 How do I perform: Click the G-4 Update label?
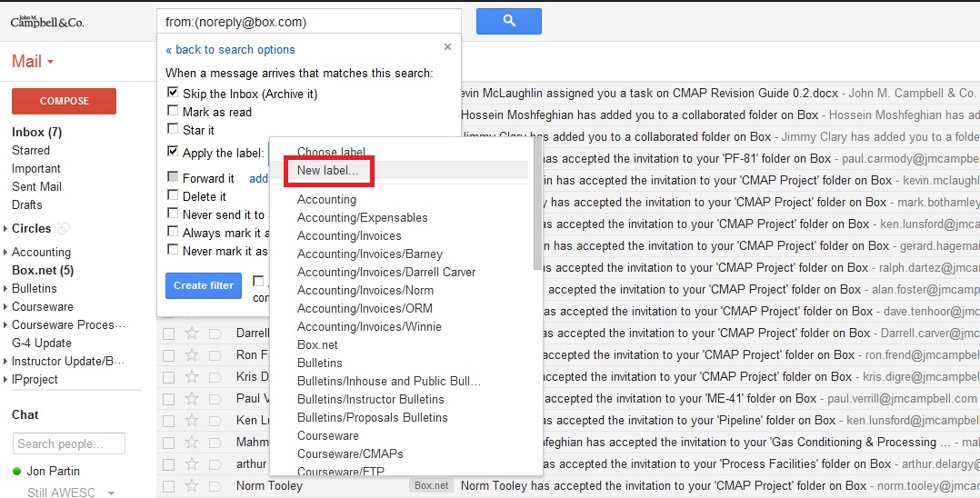coord(41,343)
